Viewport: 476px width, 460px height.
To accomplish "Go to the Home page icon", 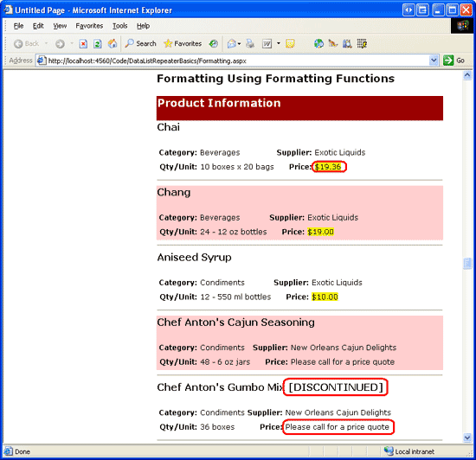I will pos(113,43).
